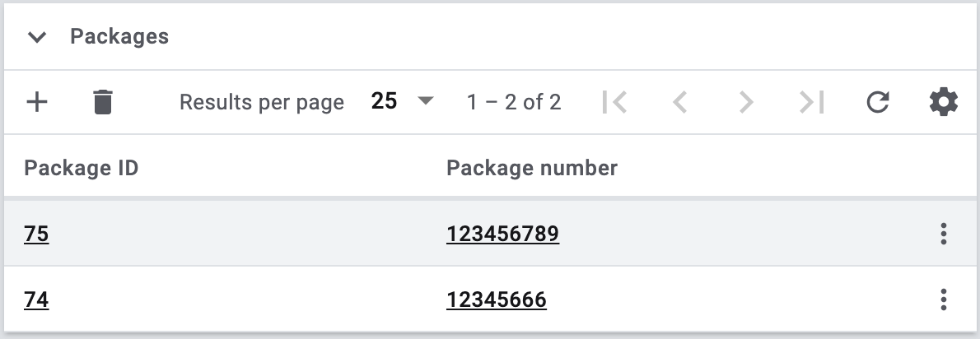This screenshot has height=339, width=980.
Task: Open the results per page dropdown
Action: [x=402, y=102]
